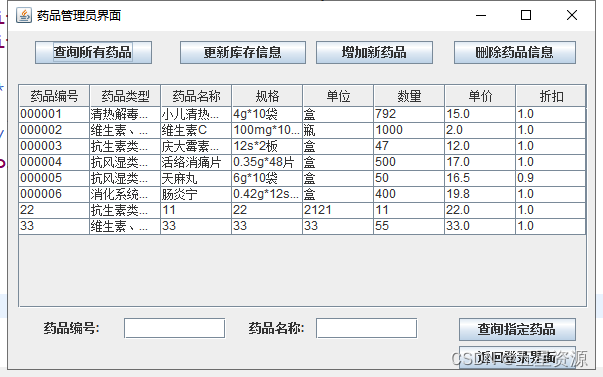
Task: Minimize the 药品管理员界面 window
Action: pyautogui.click(x=481, y=15)
